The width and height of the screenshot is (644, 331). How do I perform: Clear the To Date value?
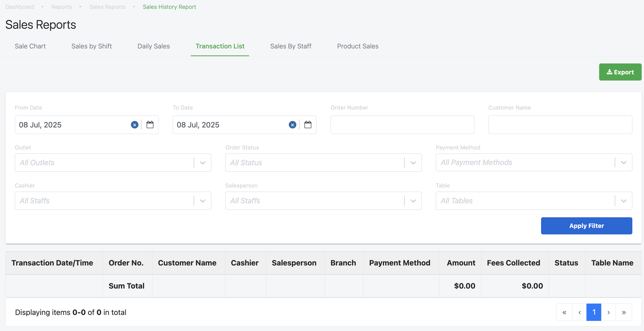[x=292, y=125]
